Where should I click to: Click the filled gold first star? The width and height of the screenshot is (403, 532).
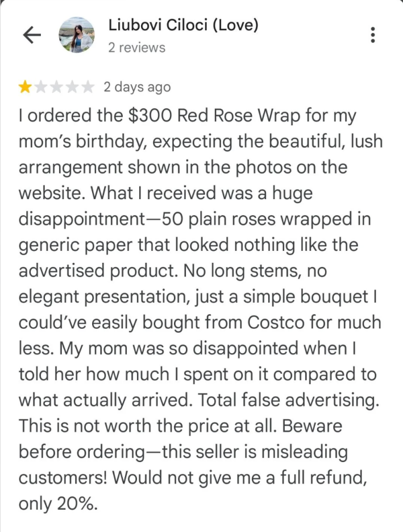[25, 87]
